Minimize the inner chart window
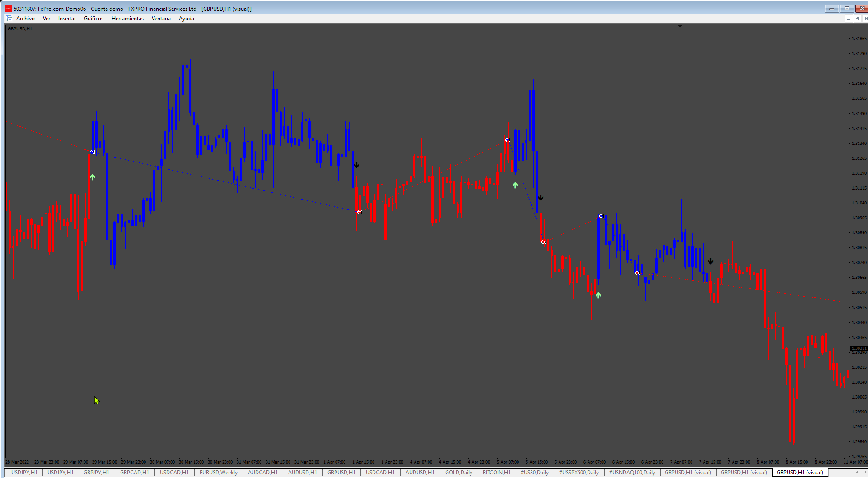Image resolution: width=868 pixels, height=478 pixels. pos(849,19)
